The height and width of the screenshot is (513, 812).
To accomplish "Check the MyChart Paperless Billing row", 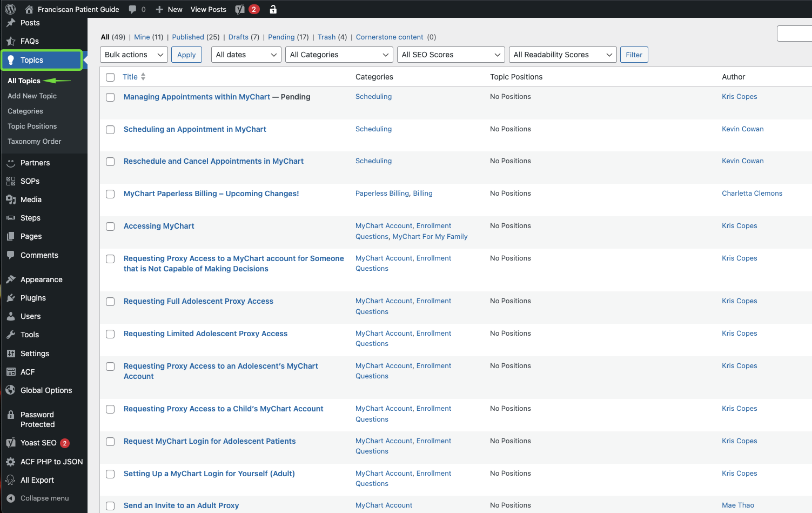I will coord(110,194).
